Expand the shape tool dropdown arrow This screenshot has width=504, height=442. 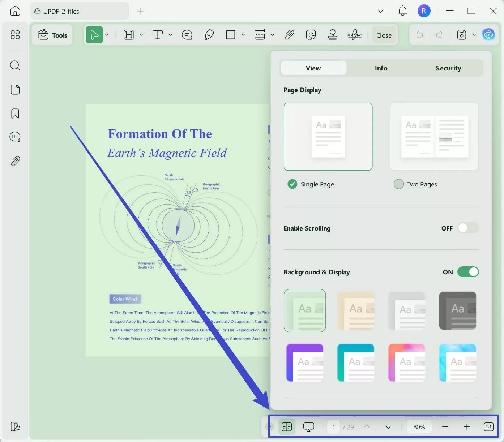tap(243, 35)
